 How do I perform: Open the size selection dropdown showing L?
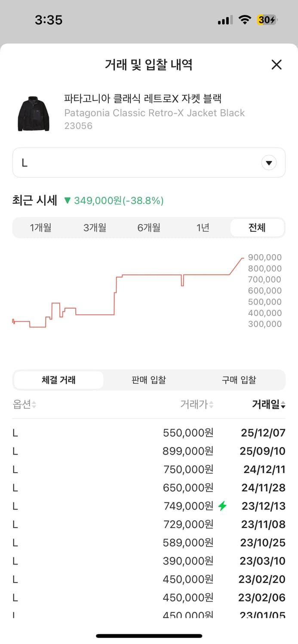pos(149,162)
